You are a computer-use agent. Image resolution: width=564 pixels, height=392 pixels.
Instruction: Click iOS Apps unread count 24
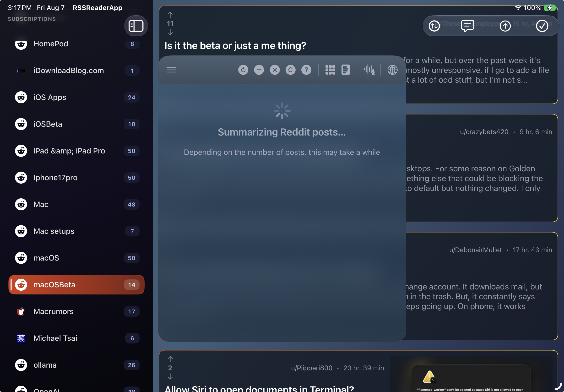tap(132, 97)
